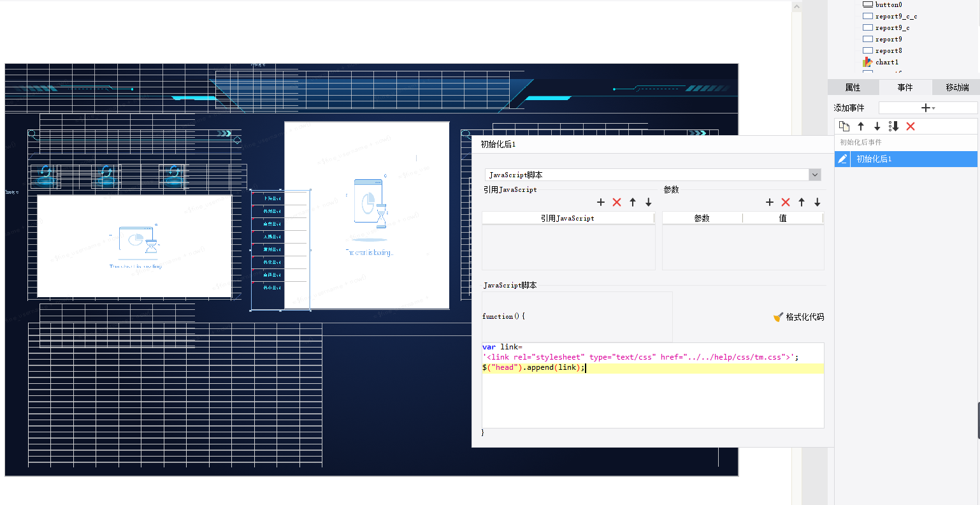980x505 pixels.
Task: Click the report8 icon in tree
Action: (868, 50)
